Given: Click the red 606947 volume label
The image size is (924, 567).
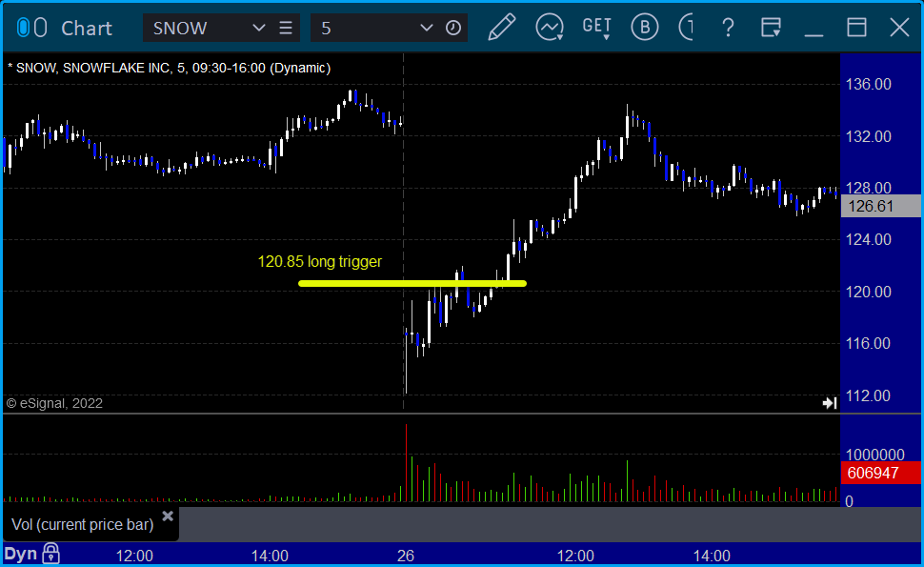Looking at the screenshot, I should point(881,473).
